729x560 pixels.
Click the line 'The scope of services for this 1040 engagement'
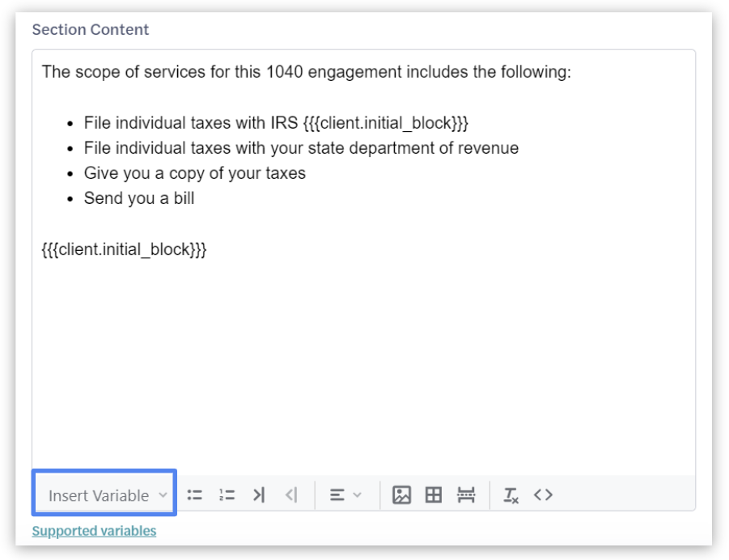307,72
